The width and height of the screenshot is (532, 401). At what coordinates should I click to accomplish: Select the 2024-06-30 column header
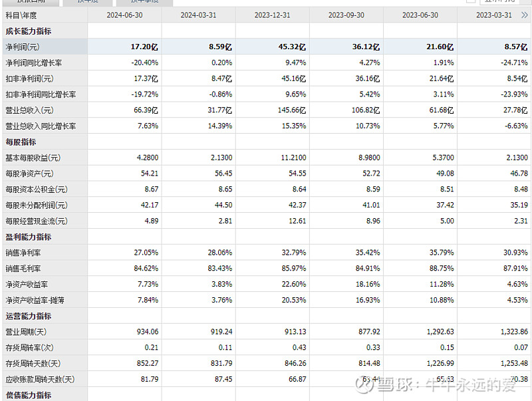tap(124, 15)
